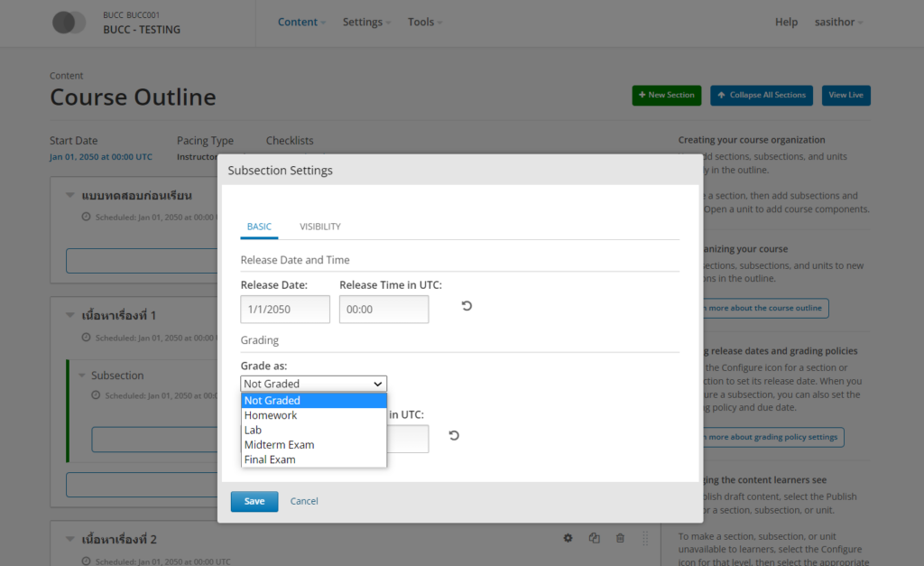
Task: Select Lab from the grading options
Action: click(253, 431)
